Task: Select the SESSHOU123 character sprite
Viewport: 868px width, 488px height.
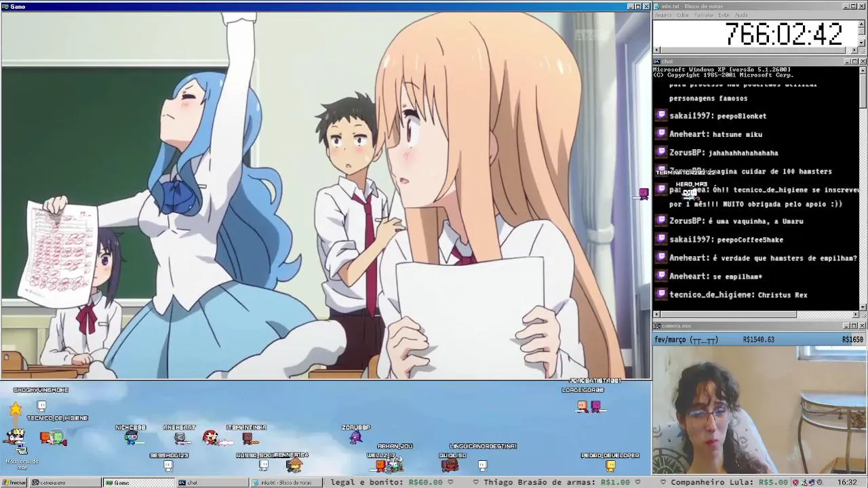Action: (168, 465)
